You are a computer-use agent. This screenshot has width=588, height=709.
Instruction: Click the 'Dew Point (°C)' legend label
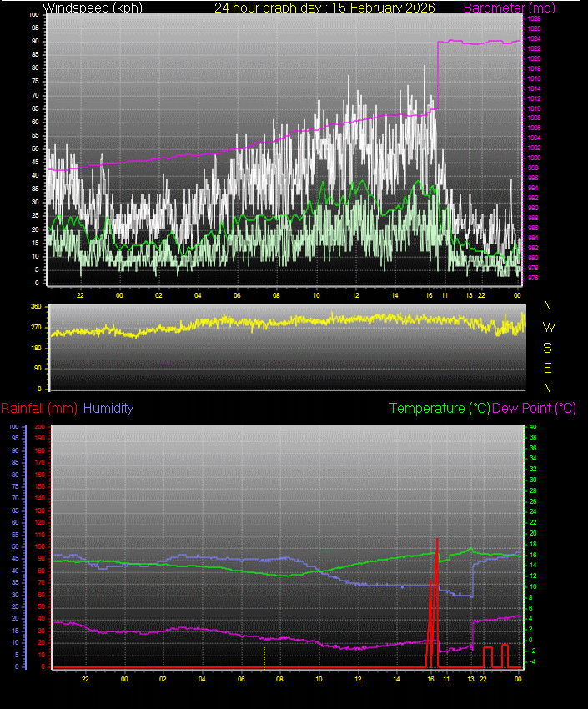534,409
